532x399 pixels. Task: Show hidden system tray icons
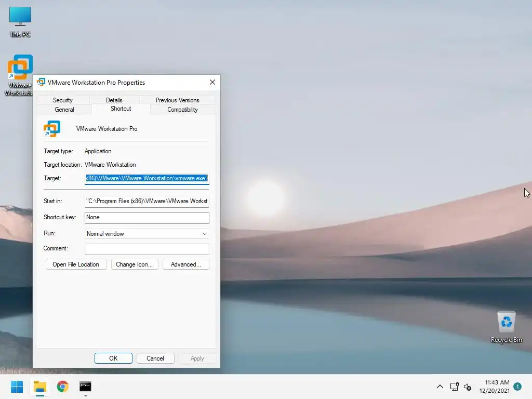[440, 387]
